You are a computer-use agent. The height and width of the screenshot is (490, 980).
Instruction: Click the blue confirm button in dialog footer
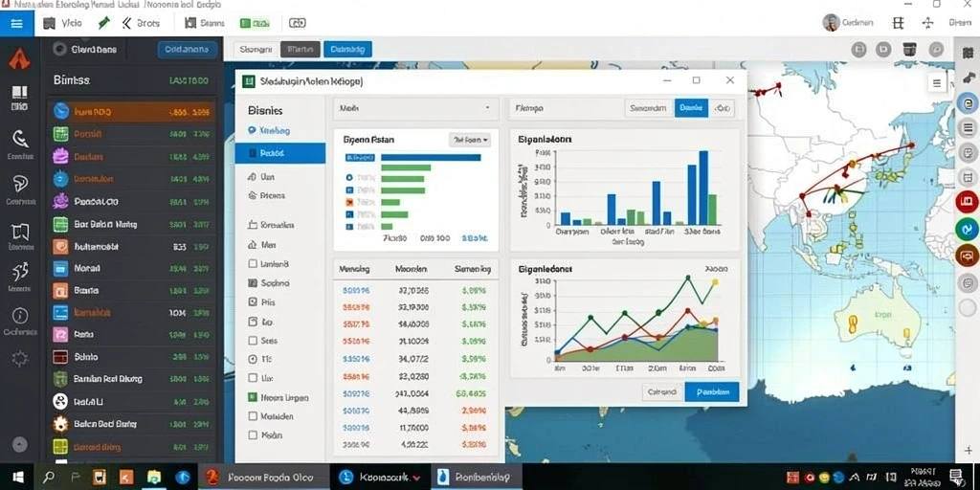(x=712, y=391)
